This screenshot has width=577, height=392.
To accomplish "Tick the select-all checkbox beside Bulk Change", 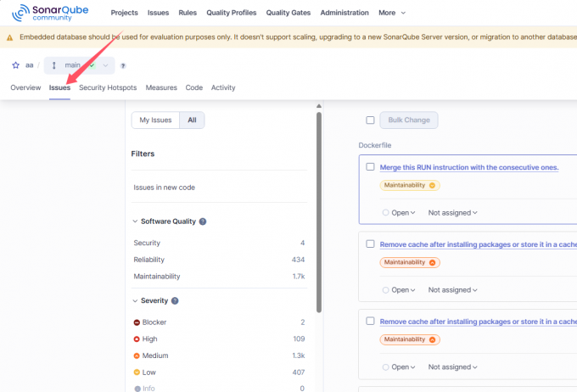I will (x=370, y=120).
